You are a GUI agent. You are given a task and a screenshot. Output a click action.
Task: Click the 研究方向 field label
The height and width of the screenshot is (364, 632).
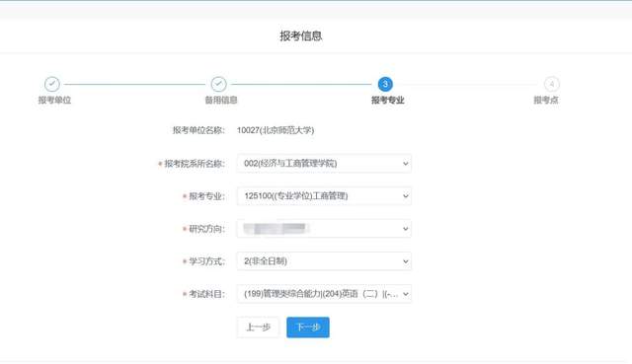tap(206, 229)
